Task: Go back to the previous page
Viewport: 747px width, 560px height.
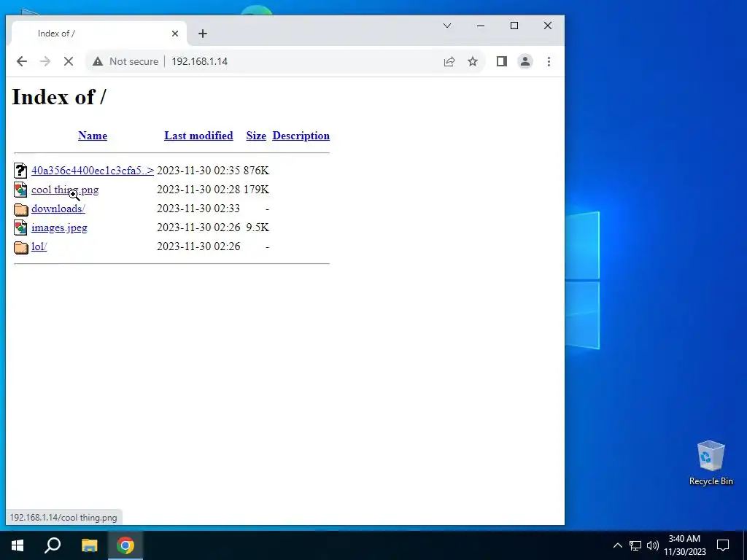Action: point(21,61)
